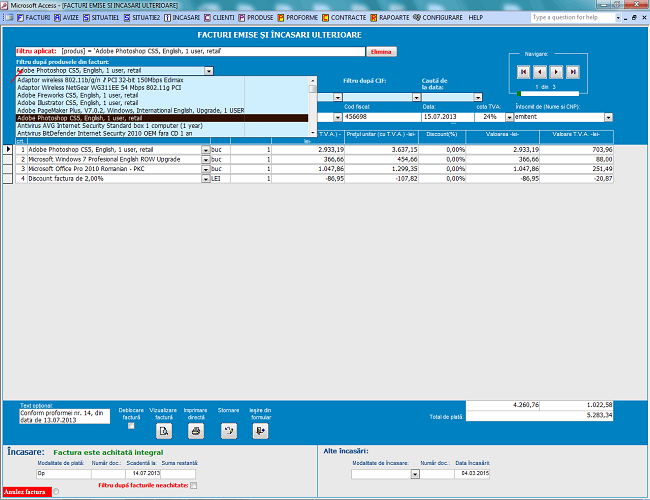Click the Cod fiscal field 456698

(x=381, y=117)
